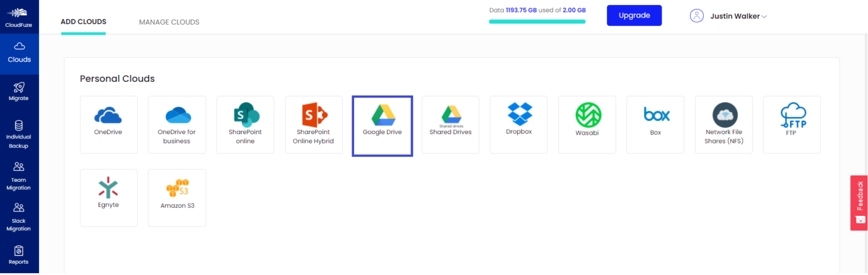Add a OneDrive personal cloud
Image resolution: width=868 pixels, height=275 pixels.
[108, 125]
